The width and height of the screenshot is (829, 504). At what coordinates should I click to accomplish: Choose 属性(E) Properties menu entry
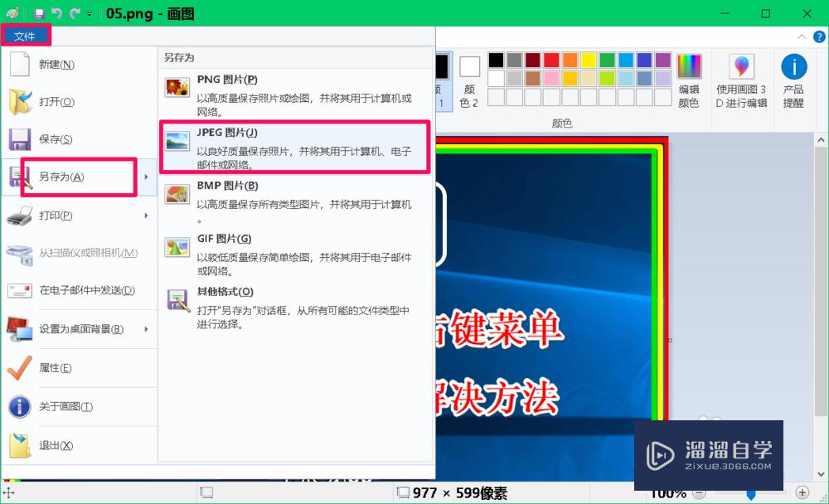[x=80, y=367]
